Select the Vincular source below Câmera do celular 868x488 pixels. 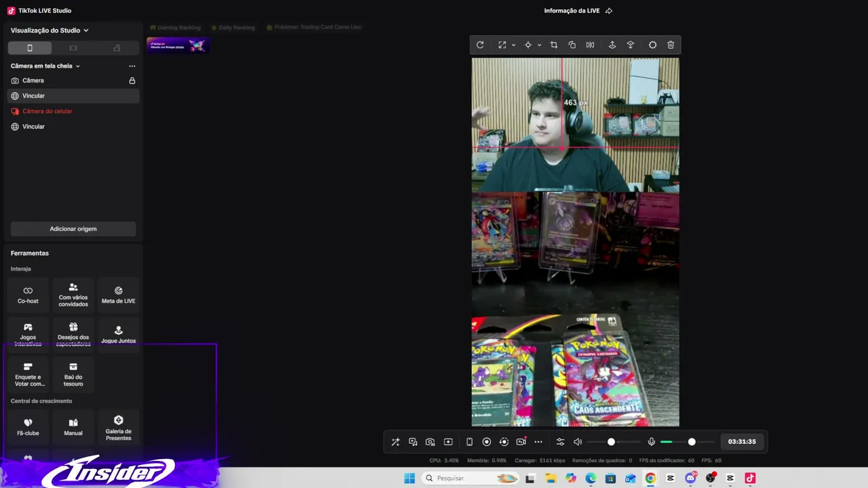73,127
